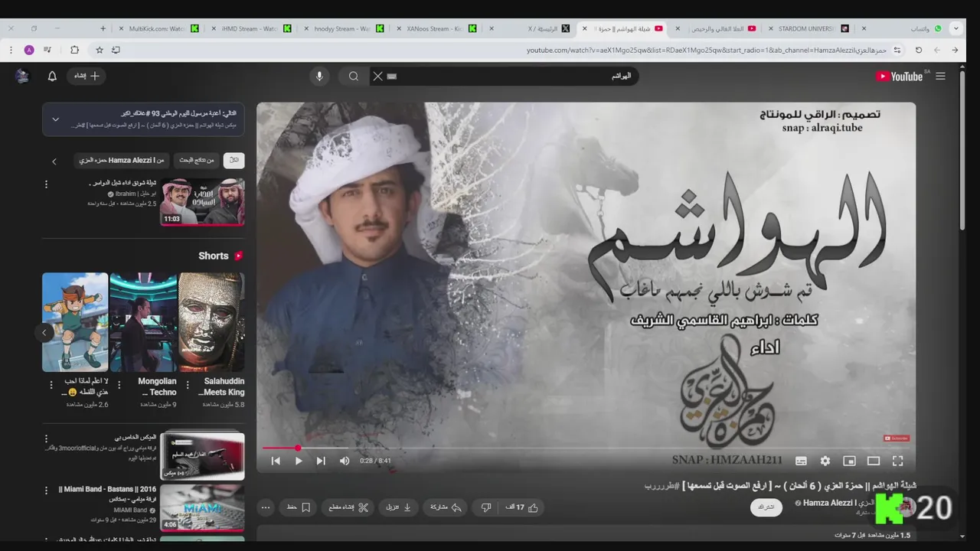
Task: Open more actions (three dots) below video
Action: coord(266,507)
